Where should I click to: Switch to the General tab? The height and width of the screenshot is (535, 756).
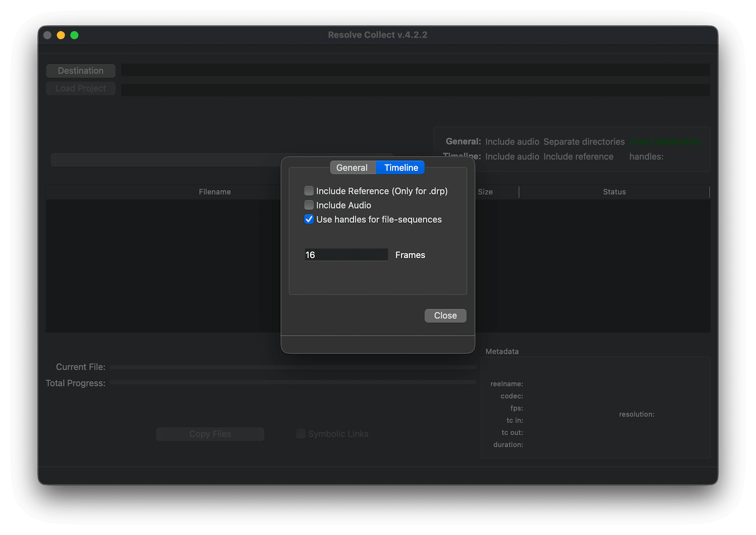click(x=352, y=168)
